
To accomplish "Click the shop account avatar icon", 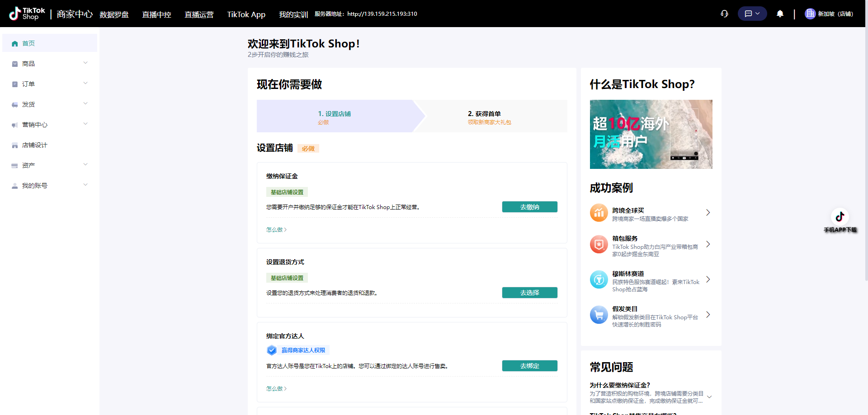I will point(810,14).
